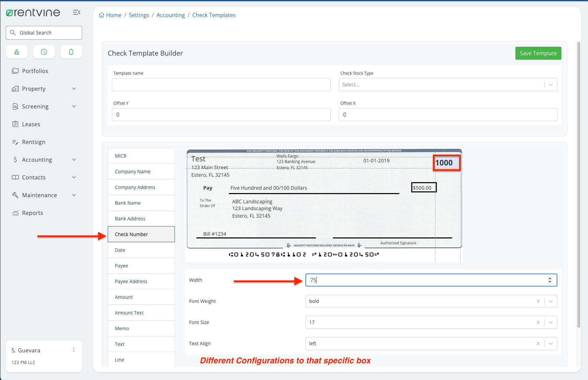The image size is (588, 380).
Task: Click the Rentvine logo
Action: [x=33, y=13]
